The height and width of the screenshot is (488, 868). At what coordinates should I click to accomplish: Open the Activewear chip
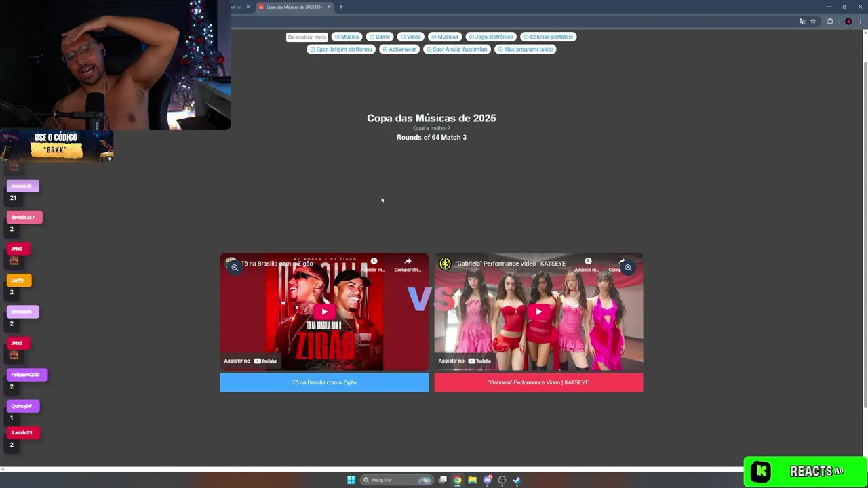click(x=399, y=49)
